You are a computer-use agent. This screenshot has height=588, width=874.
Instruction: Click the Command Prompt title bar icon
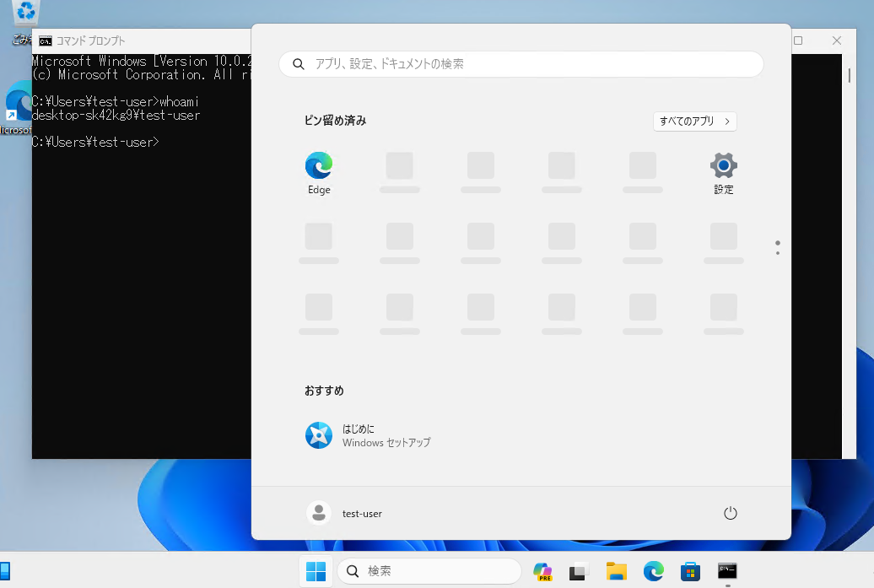(46, 40)
